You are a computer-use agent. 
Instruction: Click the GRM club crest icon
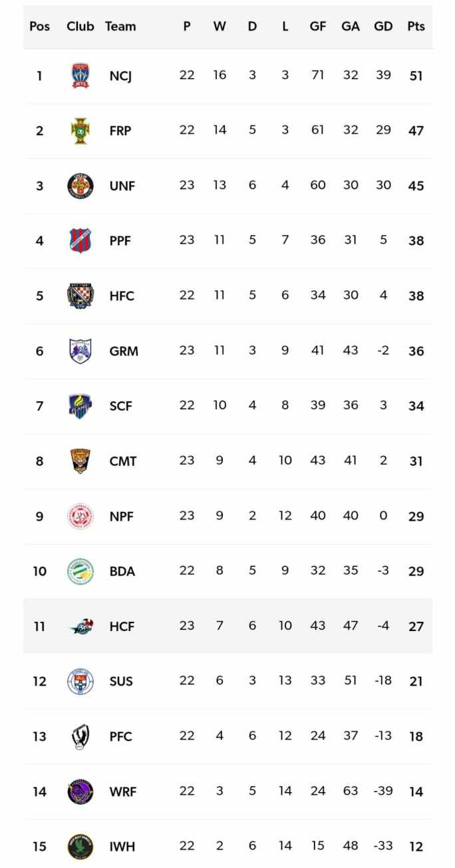point(80,351)
